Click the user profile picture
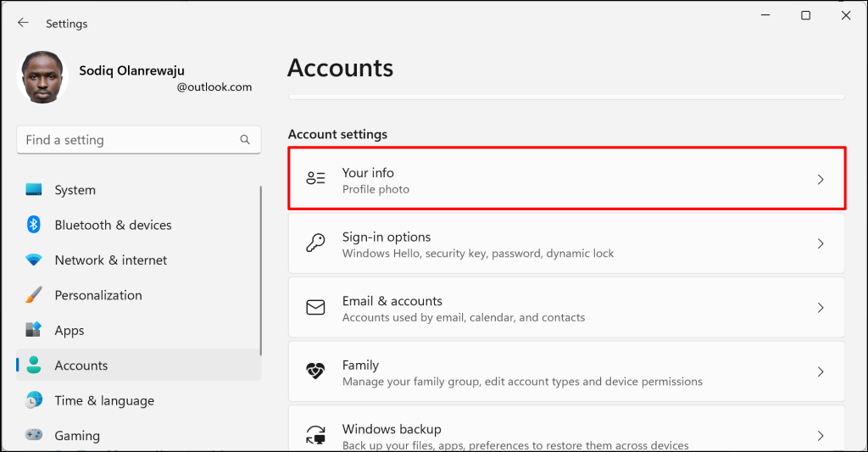The width and height of the screenshot is (868, 452). [42, 77]
